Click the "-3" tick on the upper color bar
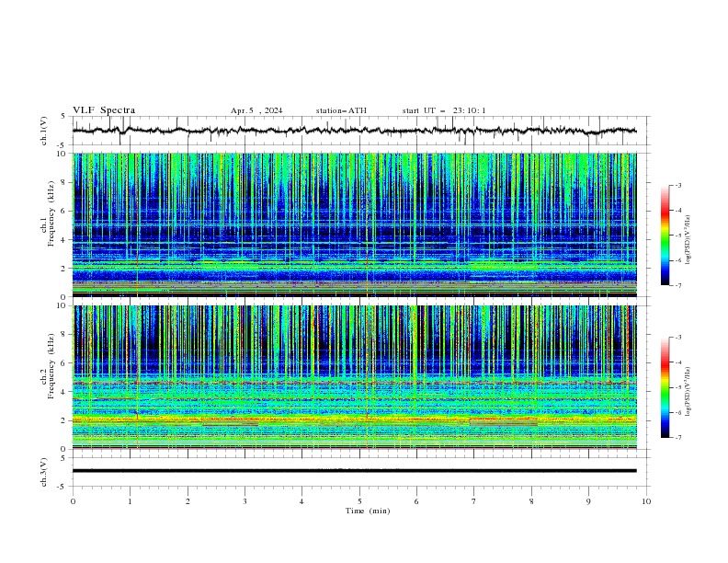728x563 pixels. [678, 185]
